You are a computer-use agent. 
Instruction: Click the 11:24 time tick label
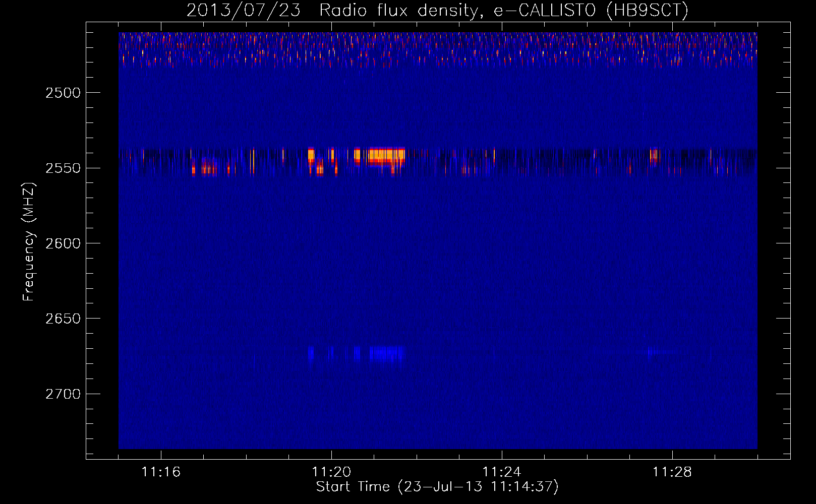click(x=502, y=472)
